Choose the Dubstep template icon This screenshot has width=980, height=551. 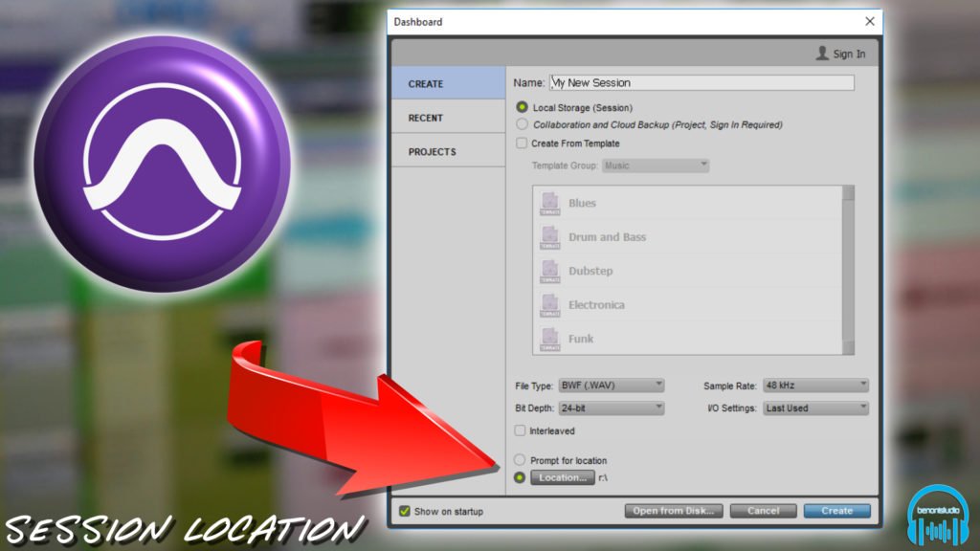pyautogui.click(x=550, y=271)
